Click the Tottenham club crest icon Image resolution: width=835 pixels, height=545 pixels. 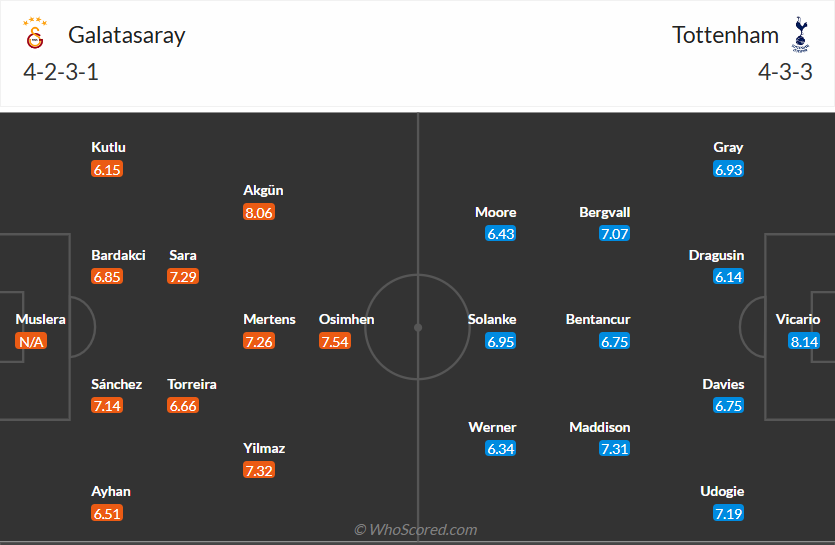point(799,34)
